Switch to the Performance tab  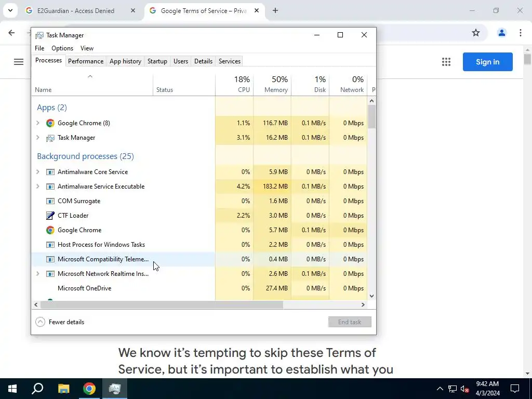pos(86,61)
